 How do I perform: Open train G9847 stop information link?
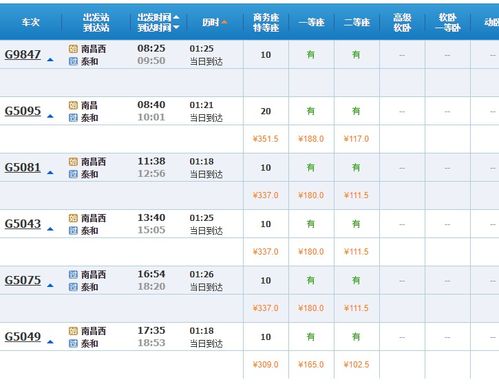click(x=23, y=54)
